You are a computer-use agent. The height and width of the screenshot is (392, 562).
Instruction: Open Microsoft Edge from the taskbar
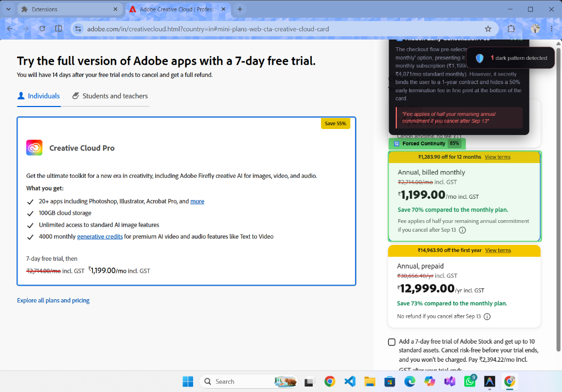click(409, 382)
